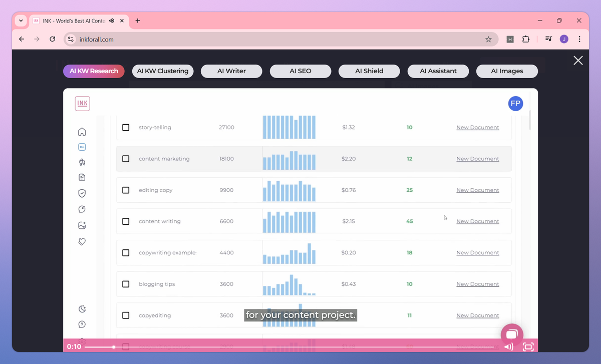Enter fullscreen video mode
Image resolution: width=601 pixels, height=364 pixels.
[x=528, y=346]
